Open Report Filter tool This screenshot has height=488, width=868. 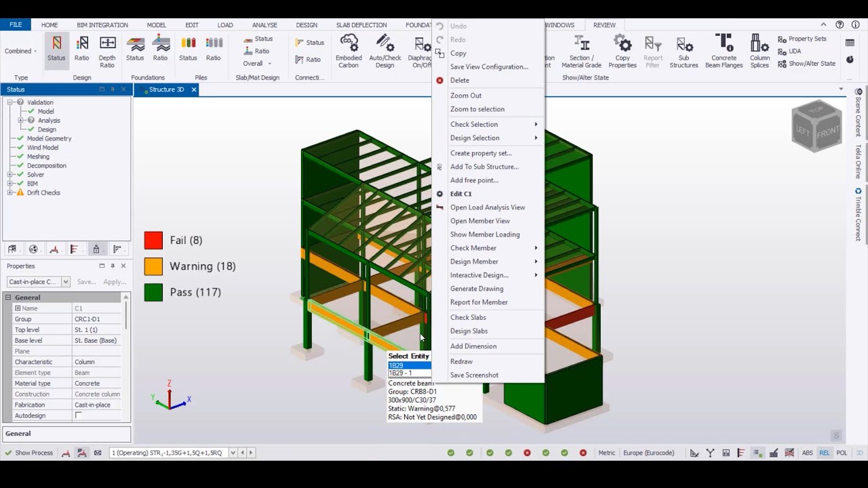(x=653, y=51)
